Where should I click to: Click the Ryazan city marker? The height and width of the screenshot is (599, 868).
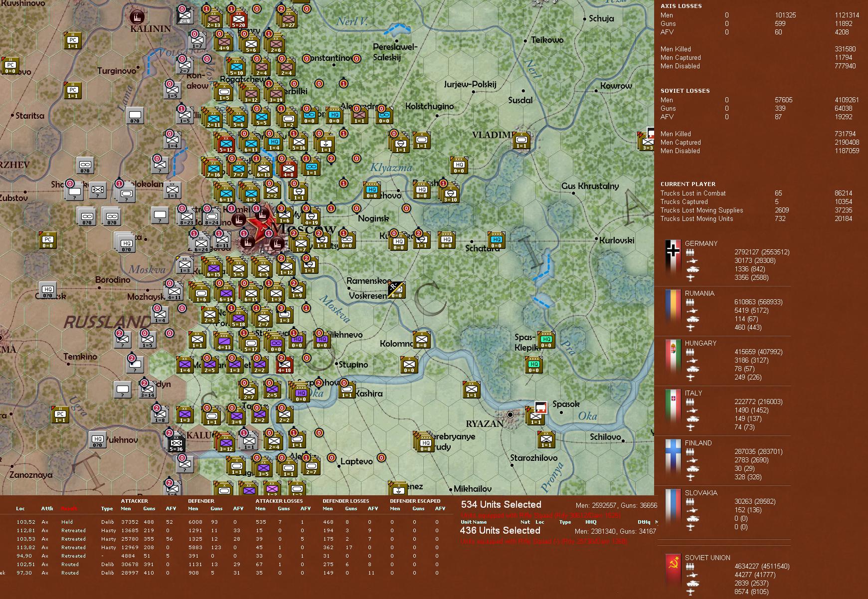[510, 414]
